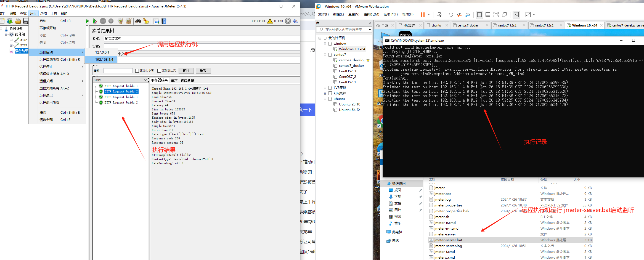Open 桌面 in Explorer quick access
The height and width of the screenshot is (260, 644).
397,190
